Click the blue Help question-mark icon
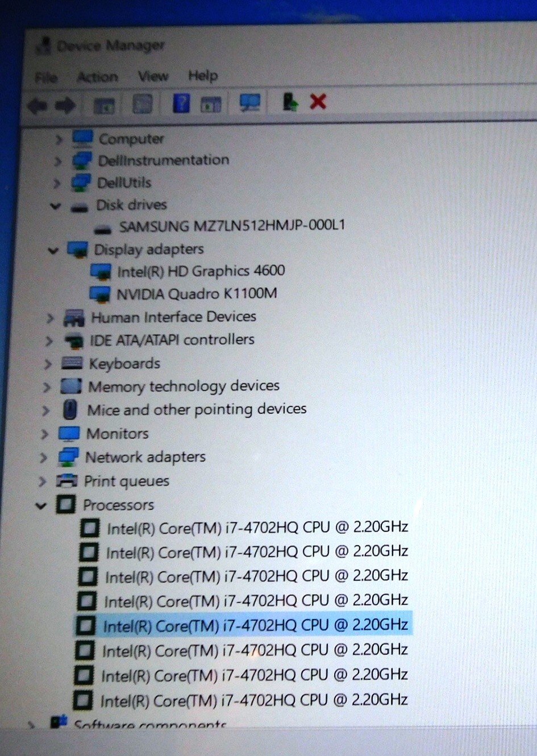Screen dimensions: 537x756 point(181,103)
